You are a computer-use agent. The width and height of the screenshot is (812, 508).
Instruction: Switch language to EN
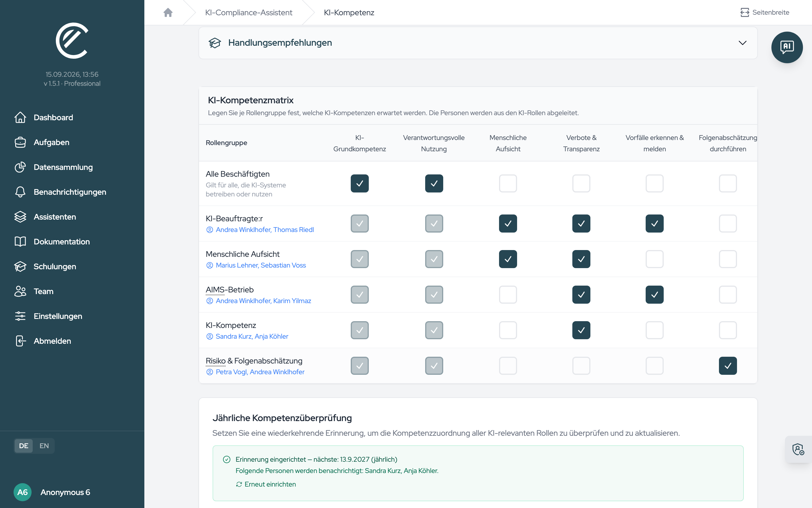click(44, 446)
